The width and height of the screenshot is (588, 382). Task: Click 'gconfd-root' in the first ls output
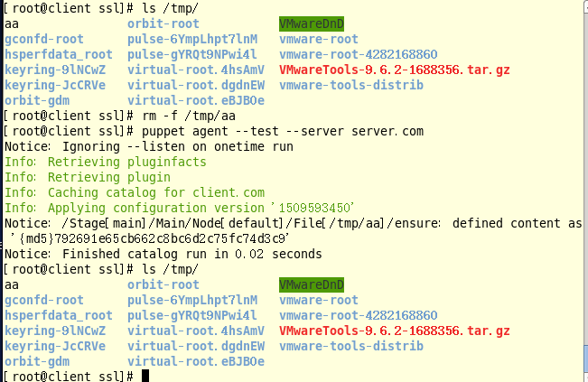pos(44,40)
